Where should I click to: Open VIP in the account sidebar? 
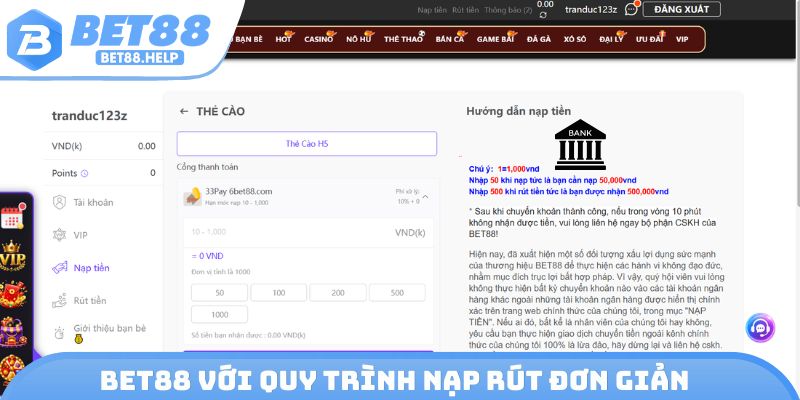(80, 235)
